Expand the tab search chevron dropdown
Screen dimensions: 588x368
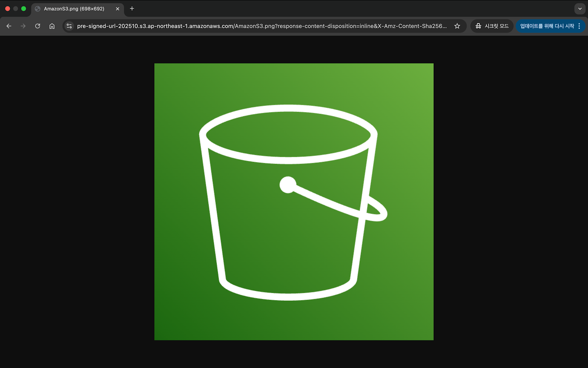click(580, 9)
